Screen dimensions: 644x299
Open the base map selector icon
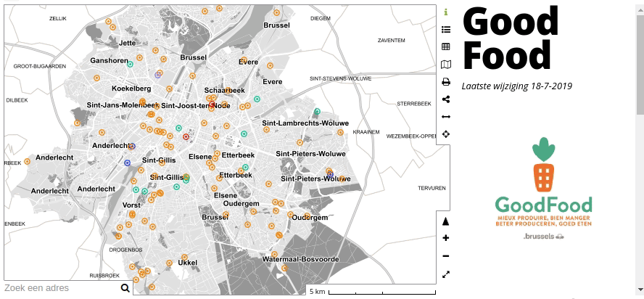click(446, 65)
